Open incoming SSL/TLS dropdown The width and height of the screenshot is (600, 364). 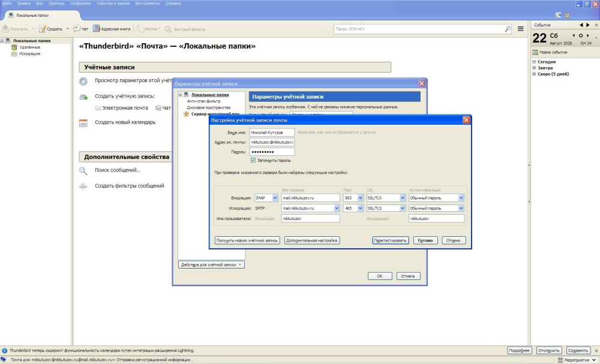click(402, 198)
